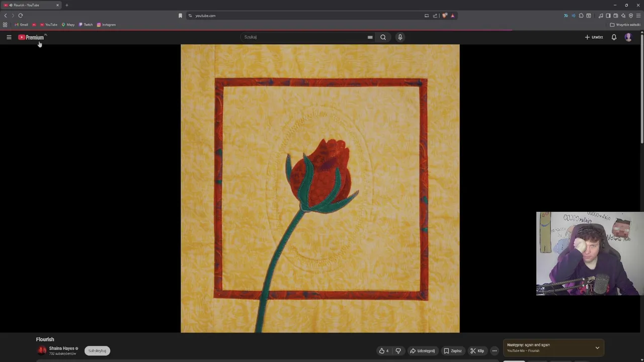Open the Leo AI sparkle icon
The width and height of the screenshot is (644, 362).
point(623,16)
